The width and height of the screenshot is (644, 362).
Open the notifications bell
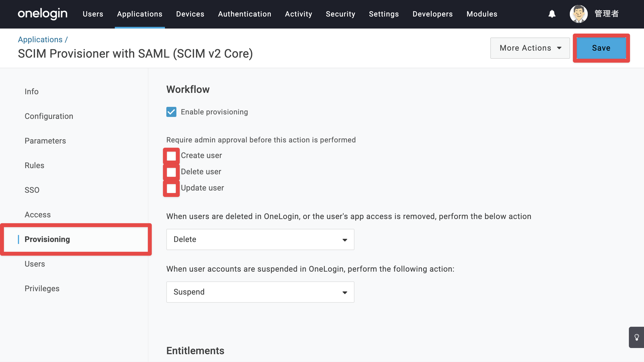coord(552,14)
